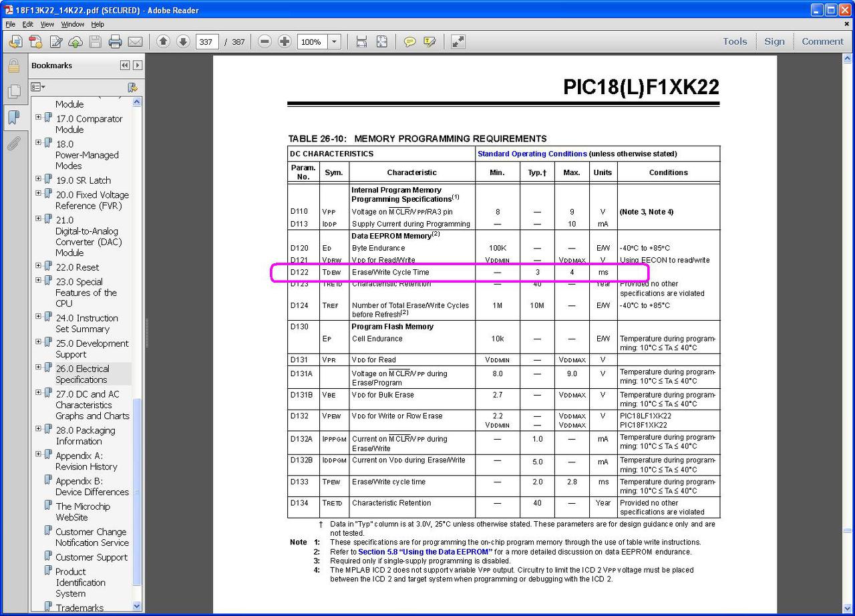
Task: Click the bookmarks scrollbar down arrow
Action: click(138, 606)
